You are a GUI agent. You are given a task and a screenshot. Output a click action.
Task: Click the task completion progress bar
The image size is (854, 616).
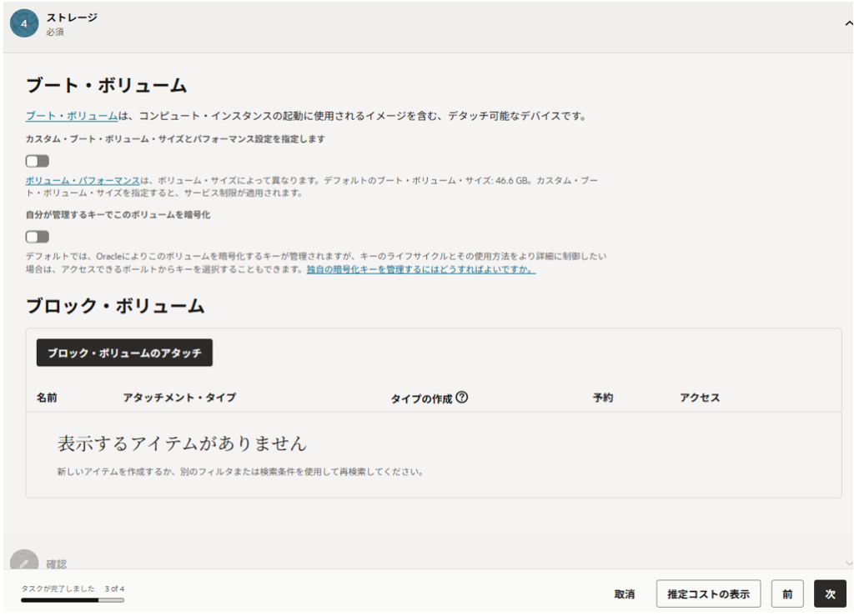(73, 599)
